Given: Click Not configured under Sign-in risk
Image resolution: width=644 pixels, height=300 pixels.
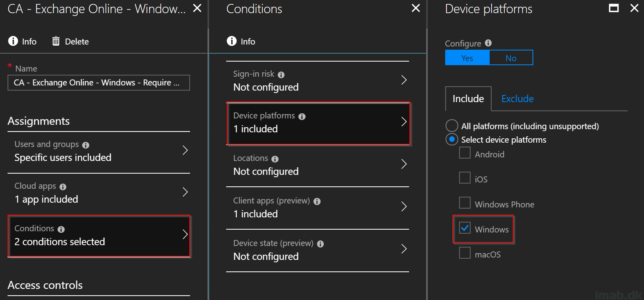Looking at the screenshot, I should [x=266, y=87].
